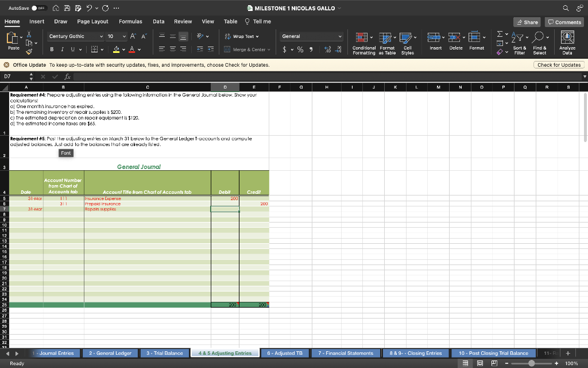Open Conditional Formatting

(x=363, y=44)
